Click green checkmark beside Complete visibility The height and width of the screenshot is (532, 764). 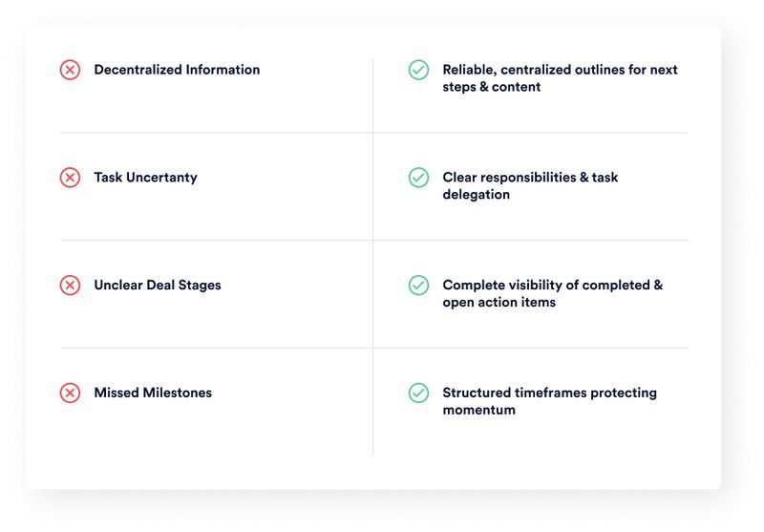(x=418, y=286)
